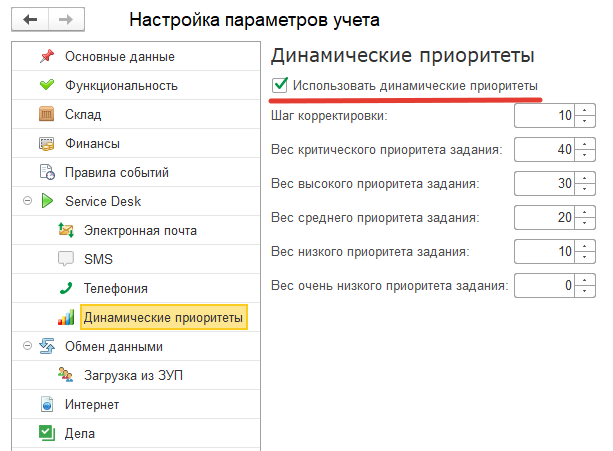Decrease Вес критического приоритета задания
This screenshot has height=451, width=613.
(585, 155)
